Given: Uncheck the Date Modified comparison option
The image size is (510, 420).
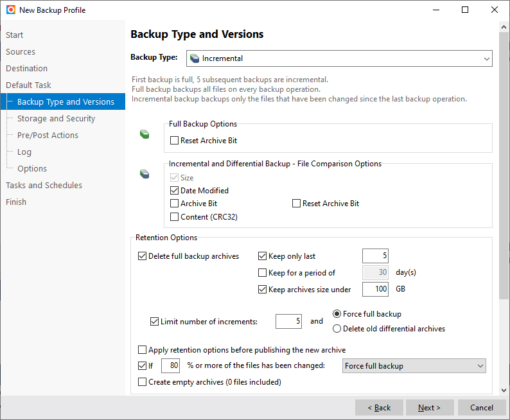Looking at the screenshot, I should [175, 191].
